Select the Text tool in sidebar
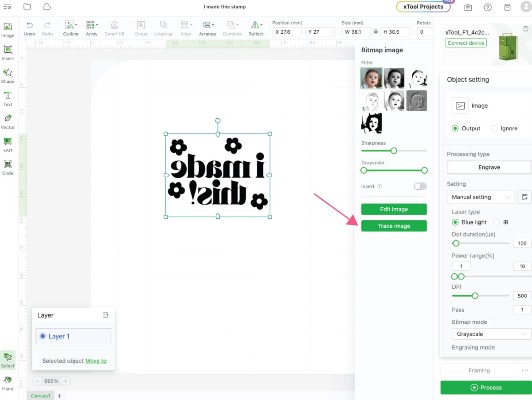532x400 pixels. click(8, 98)
